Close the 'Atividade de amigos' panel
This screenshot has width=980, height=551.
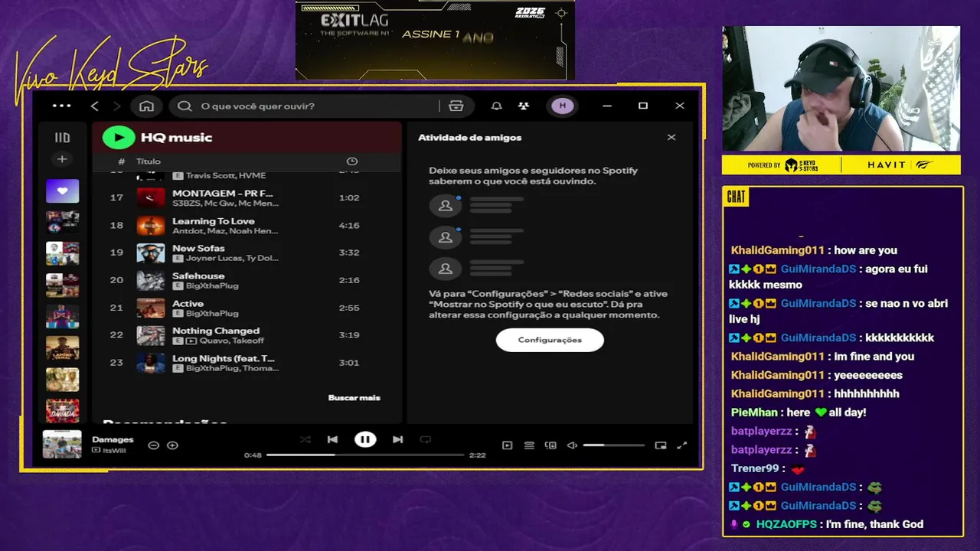pos(671,138)
